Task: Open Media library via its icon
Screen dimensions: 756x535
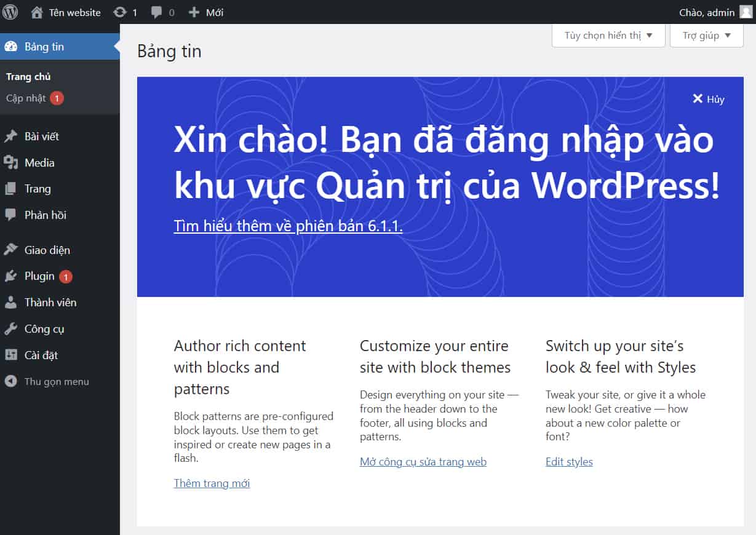Action: [x=12, y=162]
